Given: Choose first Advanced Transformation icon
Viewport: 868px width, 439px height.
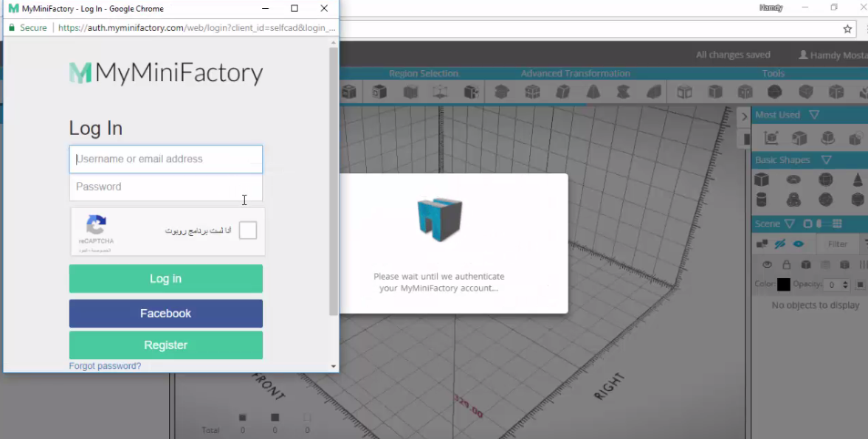Looking at the screenshot, I should point(502,91).
